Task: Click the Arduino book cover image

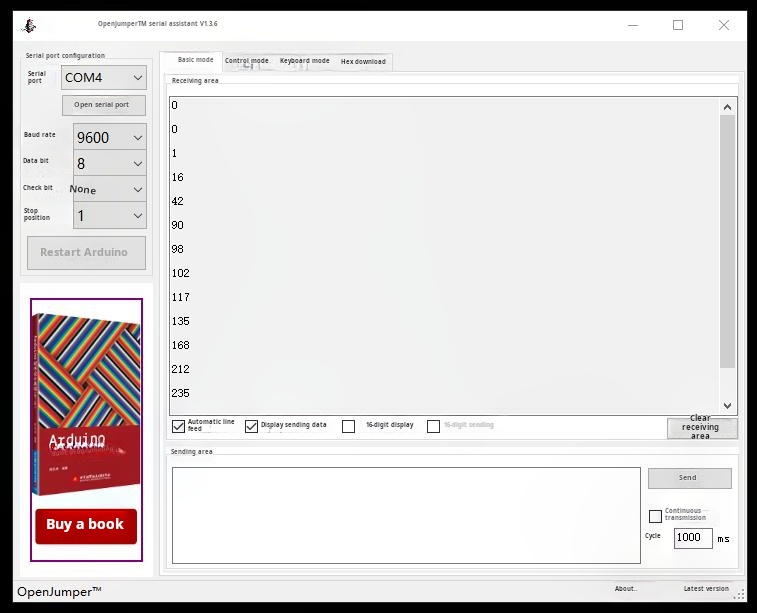Action: point(85,405)
